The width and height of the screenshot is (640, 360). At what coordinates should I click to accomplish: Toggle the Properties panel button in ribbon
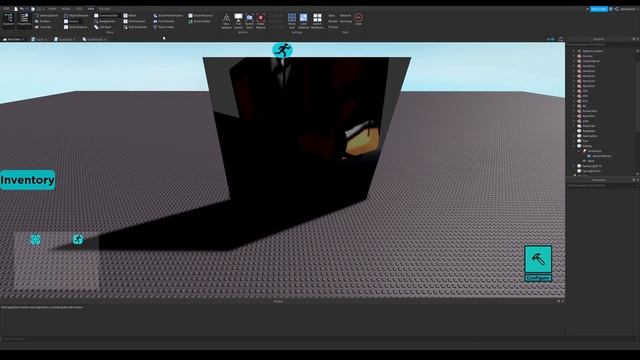tap(24, 19)
